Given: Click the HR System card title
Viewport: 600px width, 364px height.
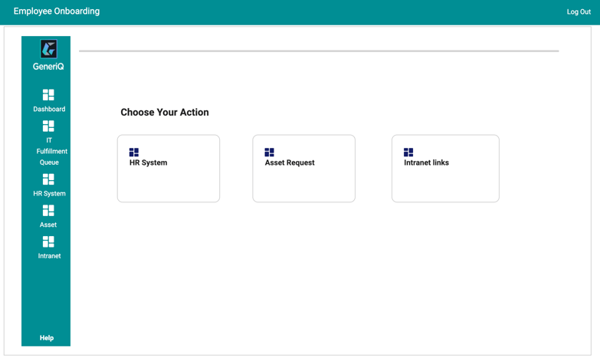Looking at the screenshot, I should [x=148, y=162].
